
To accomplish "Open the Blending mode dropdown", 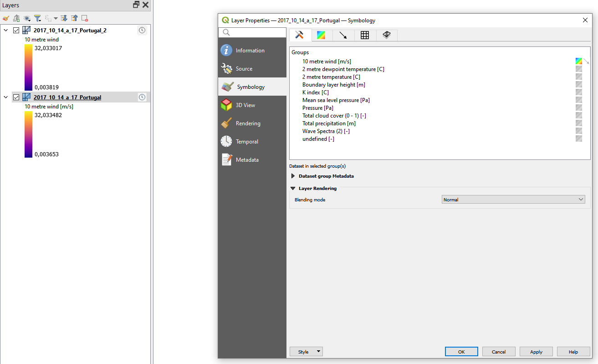I will point(513,199).
